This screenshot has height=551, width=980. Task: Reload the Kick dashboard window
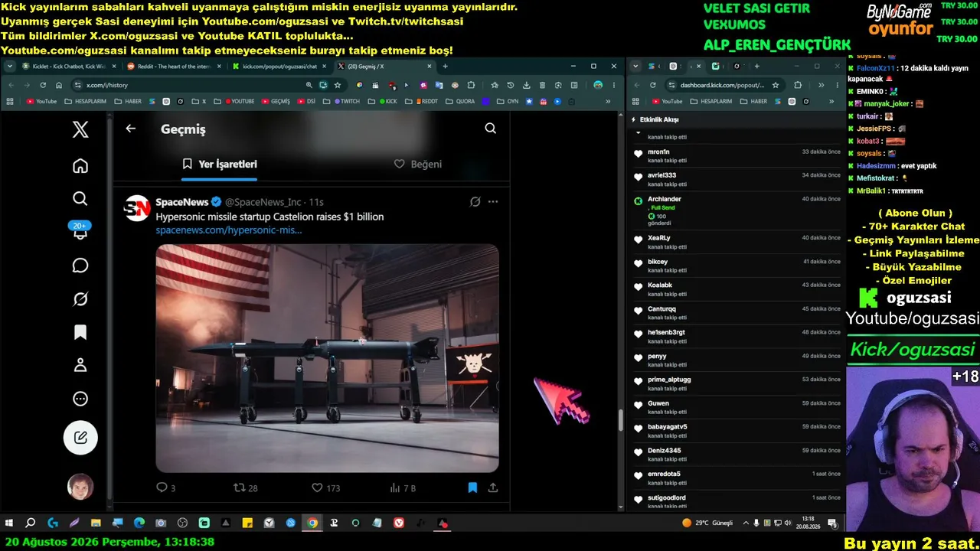point(652,85)
